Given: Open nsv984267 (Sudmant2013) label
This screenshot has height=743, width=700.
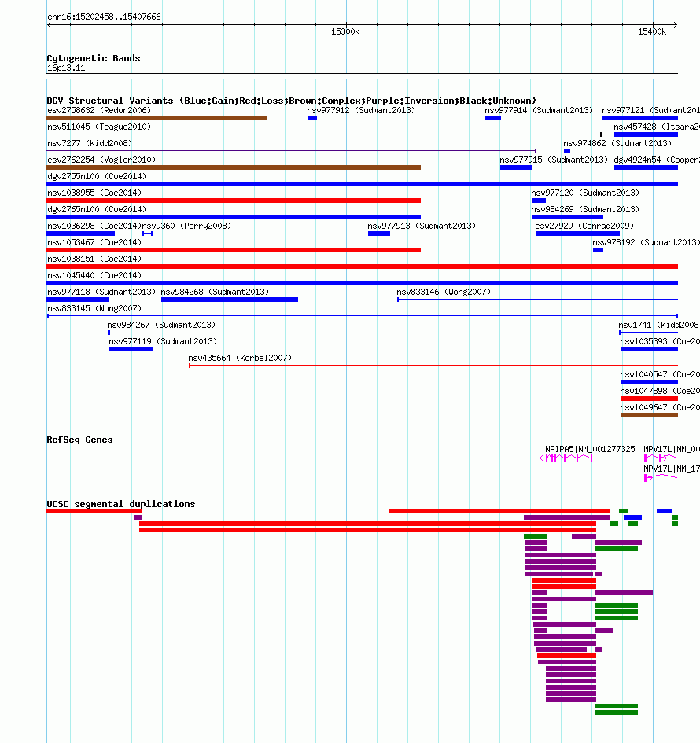Looking at the screenshot, I should pos(161,325).
